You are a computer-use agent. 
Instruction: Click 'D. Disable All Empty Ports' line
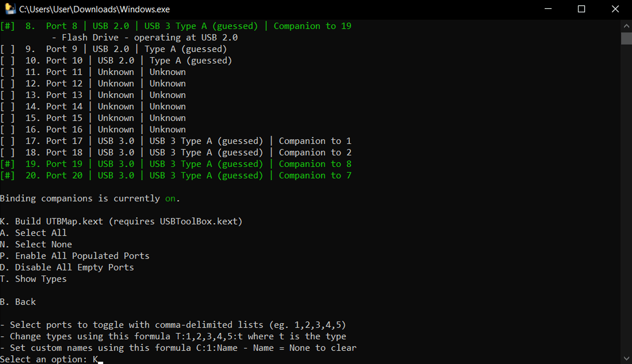67,268
